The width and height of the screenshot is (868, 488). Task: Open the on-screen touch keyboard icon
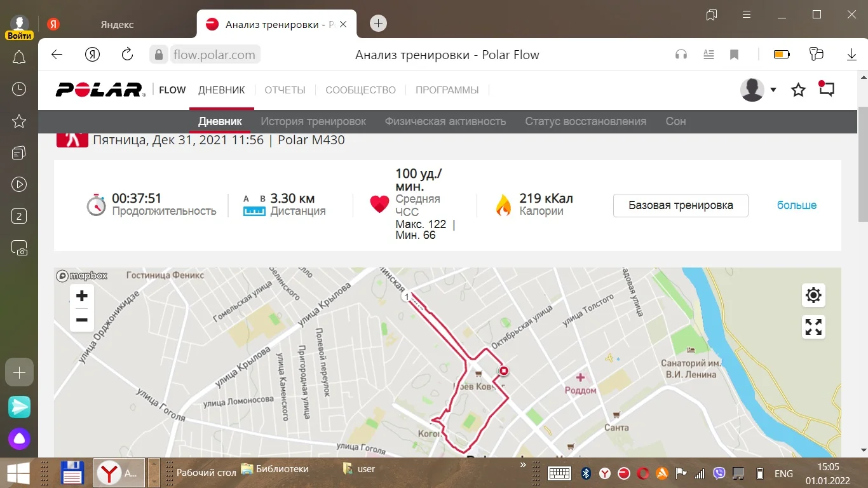pyautogui.click(x=559, y=473)
